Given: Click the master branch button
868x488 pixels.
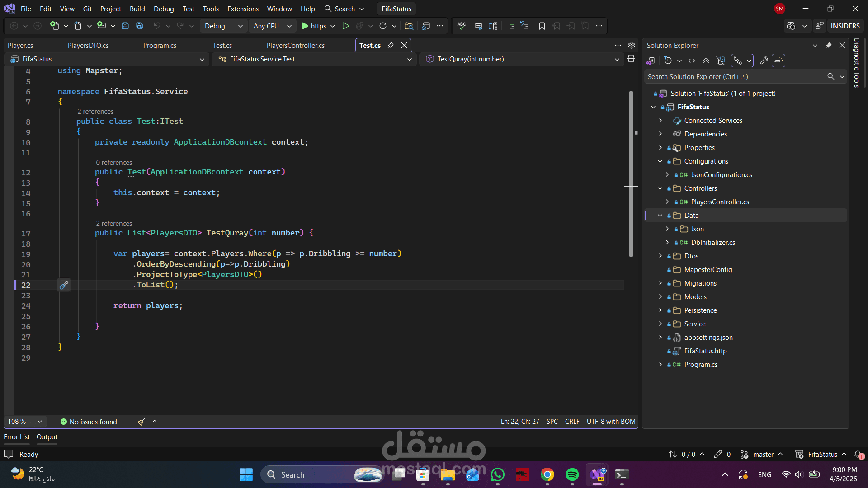Looking at the screenshot, I should pos(762,455).
